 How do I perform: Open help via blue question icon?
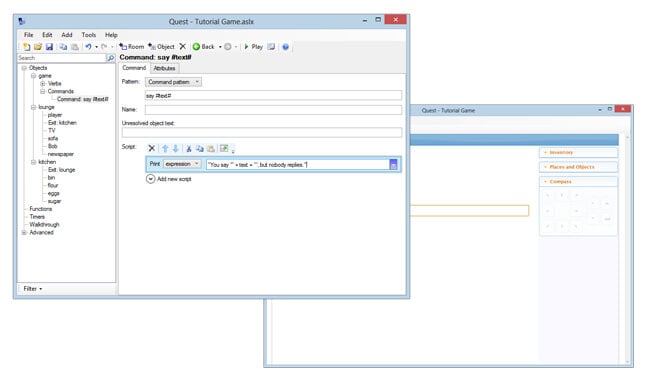285,47
